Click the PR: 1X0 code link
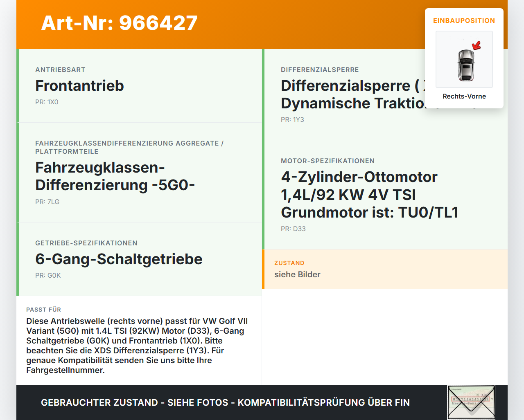The height and width of the screenshot is (420, 524). click(47, 102)
